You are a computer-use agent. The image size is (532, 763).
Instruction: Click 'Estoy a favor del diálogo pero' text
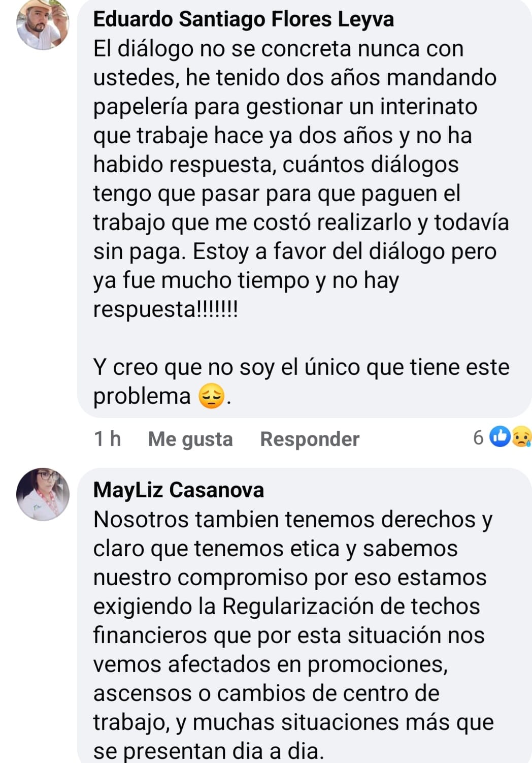tap(345, 251)
